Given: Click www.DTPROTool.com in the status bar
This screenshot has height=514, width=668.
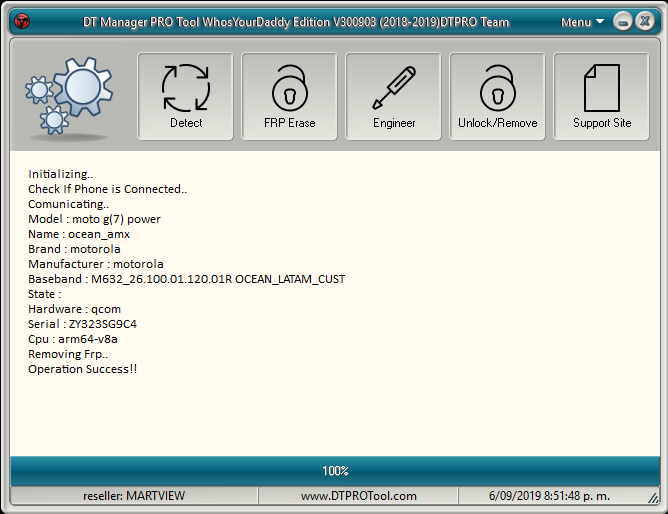Looking at the screenshot, I should click(358, 496).
